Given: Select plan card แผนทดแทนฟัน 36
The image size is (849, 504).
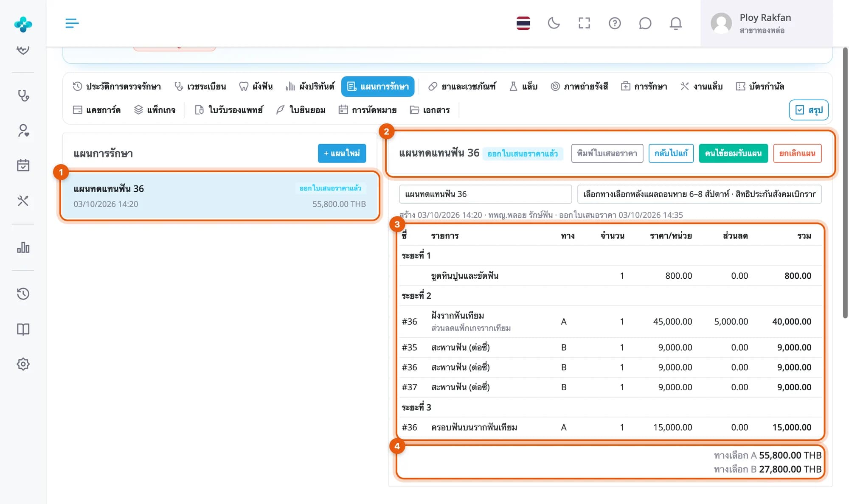Looking at the screenshot, I should coord(220,196).
